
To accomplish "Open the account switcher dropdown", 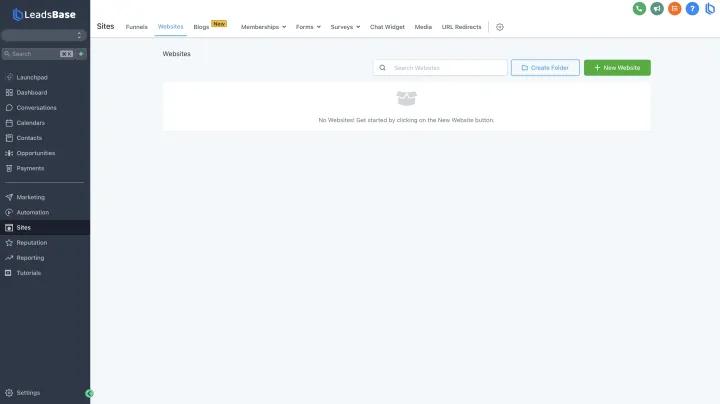I will (44, 35).
